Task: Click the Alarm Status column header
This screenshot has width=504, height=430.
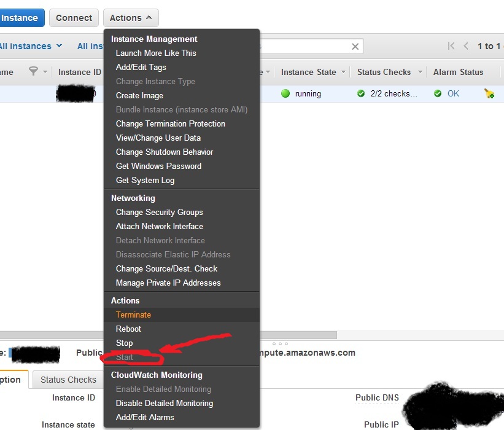Action: (x=458, y=72)
